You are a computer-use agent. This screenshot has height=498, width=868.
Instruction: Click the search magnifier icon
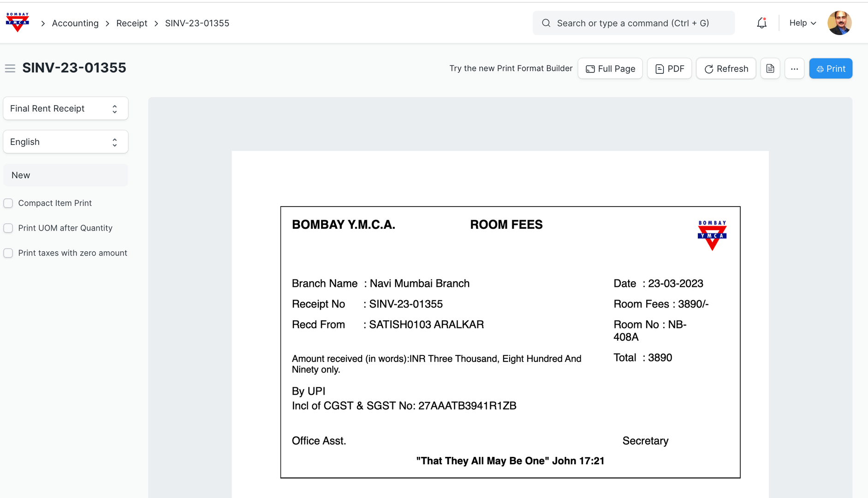[x=546, y=23]
